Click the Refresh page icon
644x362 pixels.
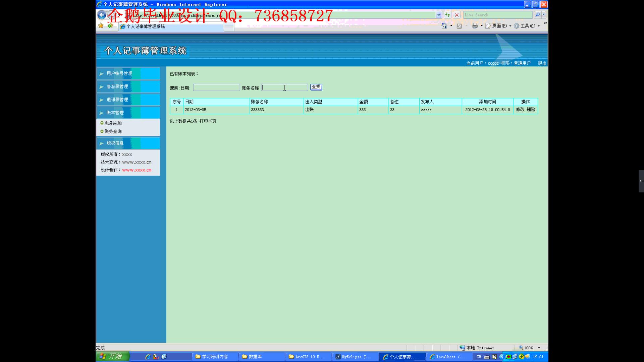(x=447, y=15)
